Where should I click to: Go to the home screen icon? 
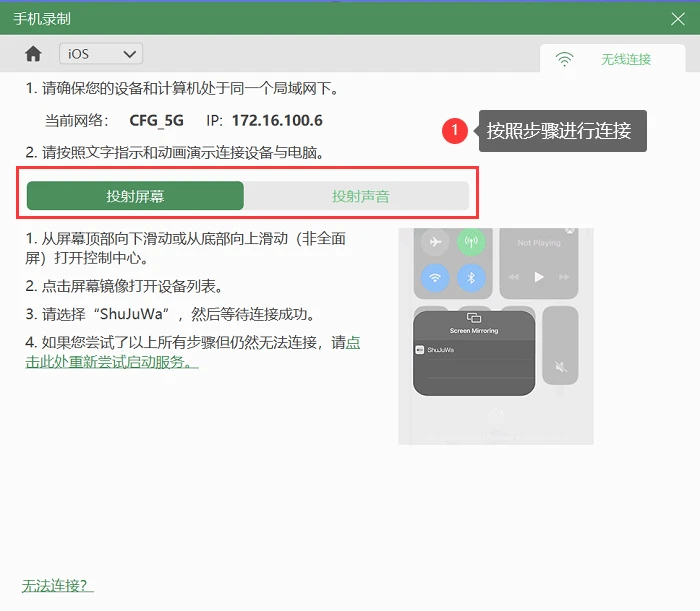[x=33, y=54]
